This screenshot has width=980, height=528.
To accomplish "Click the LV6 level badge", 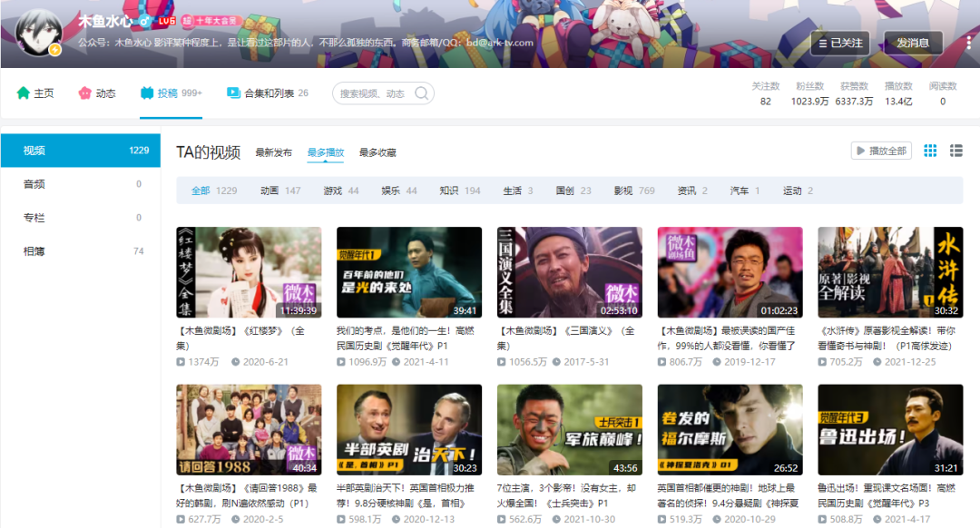I will point(166,21).
